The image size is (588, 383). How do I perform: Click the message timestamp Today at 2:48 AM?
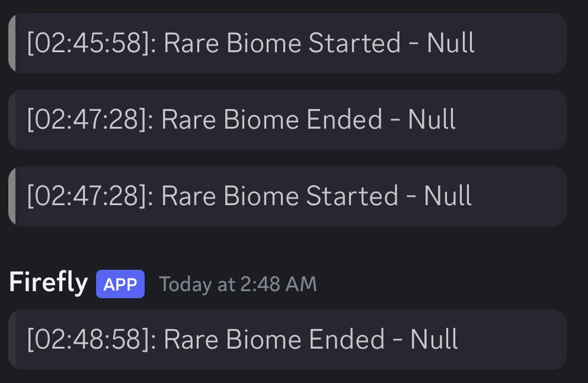coord(237,284)
